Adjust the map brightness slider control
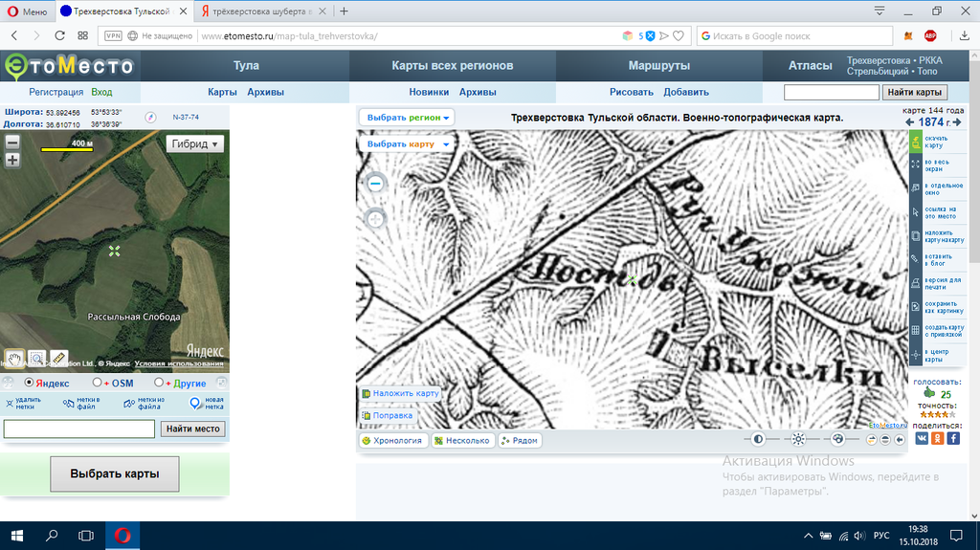Screen dimensions: 980x550 click(x=797, y=439)
